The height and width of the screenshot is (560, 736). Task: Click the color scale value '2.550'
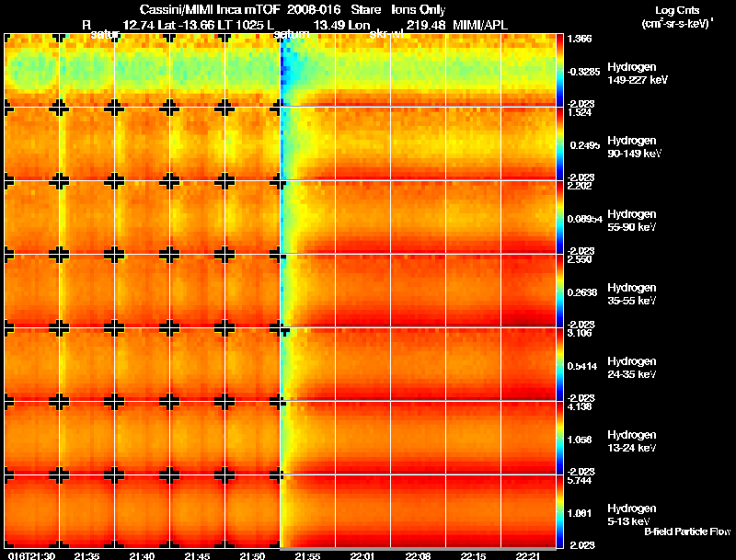pos(580,259)
